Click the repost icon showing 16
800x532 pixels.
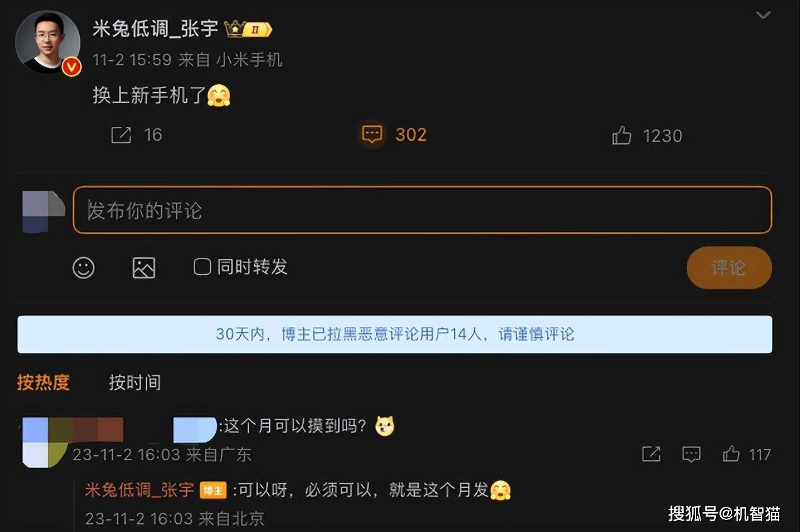121,135
